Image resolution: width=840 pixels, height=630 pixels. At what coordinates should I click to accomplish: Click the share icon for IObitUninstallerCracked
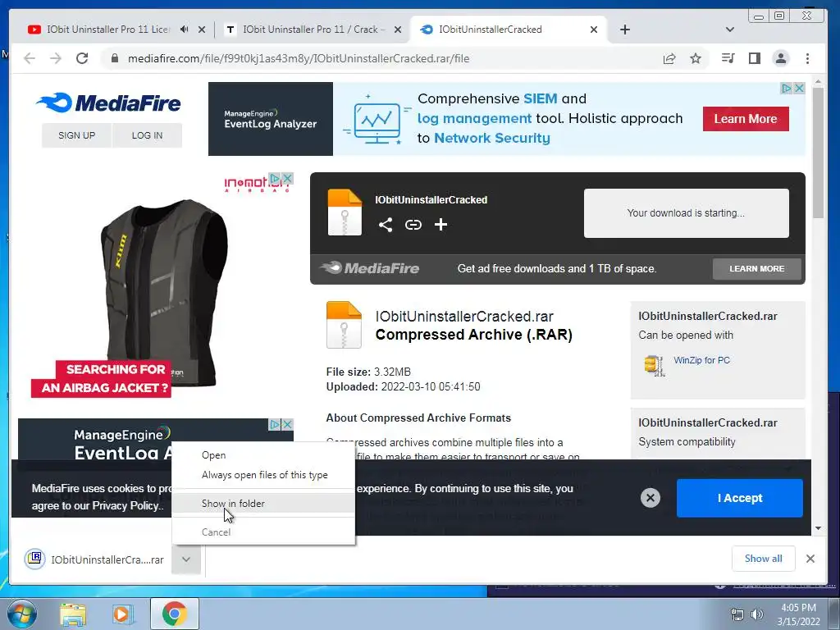point(386,225)
